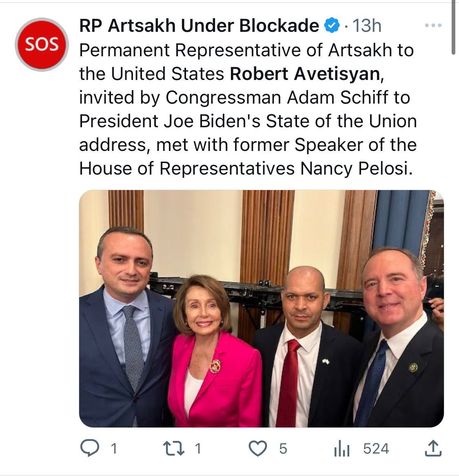Image resolution: width=459 pixels, height=476 pixels.
Task: Open RP Artsakh Under Blockade profile name
Action: tap(199, 26)
